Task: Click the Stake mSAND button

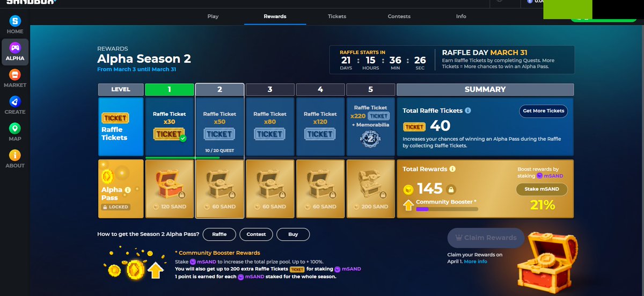Action: coord(541,189)
